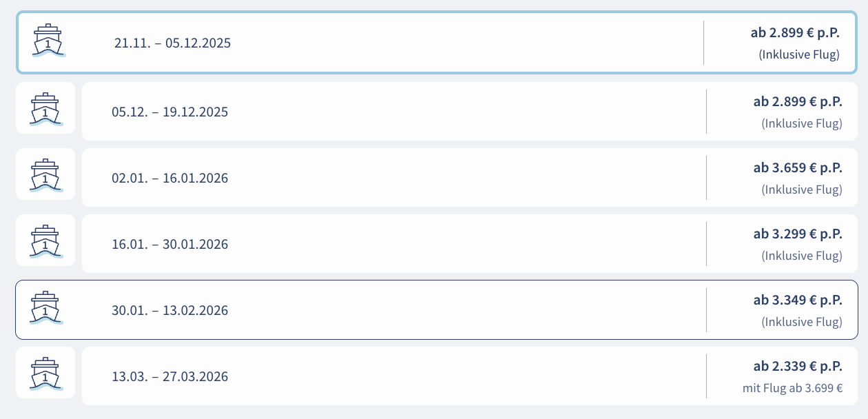Click '(Inklusive Flug)' in the highlighted top row
This screenshot has height=419, width=868.
pos(799,54)
